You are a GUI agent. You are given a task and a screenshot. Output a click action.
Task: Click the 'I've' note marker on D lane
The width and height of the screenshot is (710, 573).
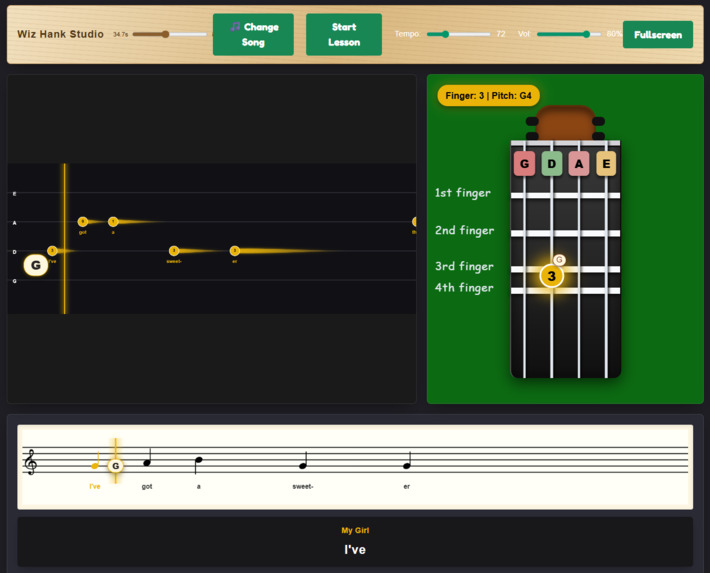pyautogui.click(x=53, y=250)
